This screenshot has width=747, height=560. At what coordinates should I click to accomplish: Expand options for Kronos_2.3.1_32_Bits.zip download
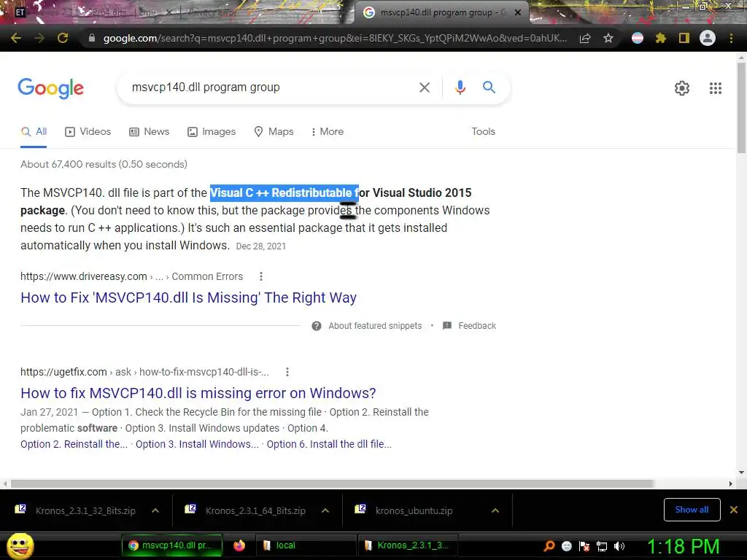click(155, 510)
